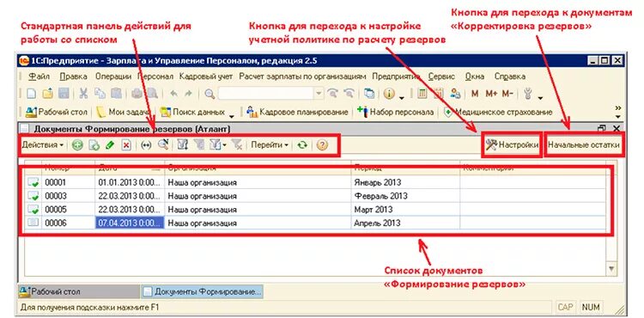The height and width of the screenshot is (318, 644).
Task: Click the Медицинское страхование button
Action: (x=498, y=112)
